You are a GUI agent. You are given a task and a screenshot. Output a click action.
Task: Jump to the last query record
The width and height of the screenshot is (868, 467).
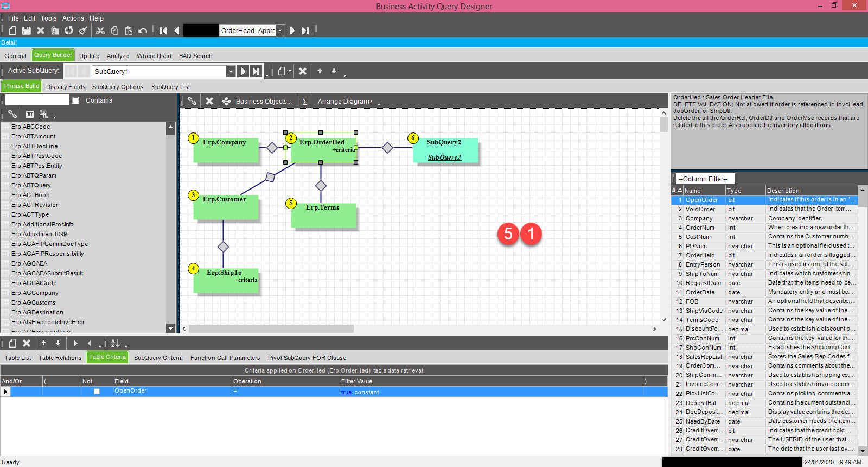coord(305,30)
